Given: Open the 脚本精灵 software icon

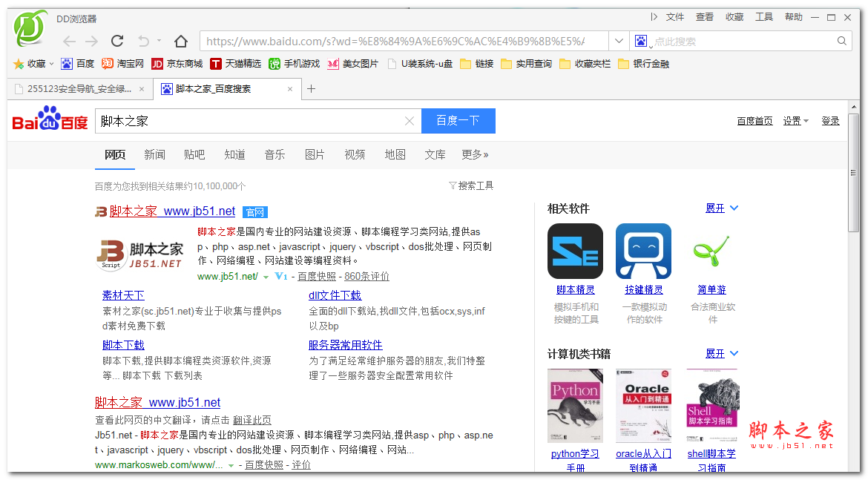Looking at the screenshot, I should tap(575, 251).
